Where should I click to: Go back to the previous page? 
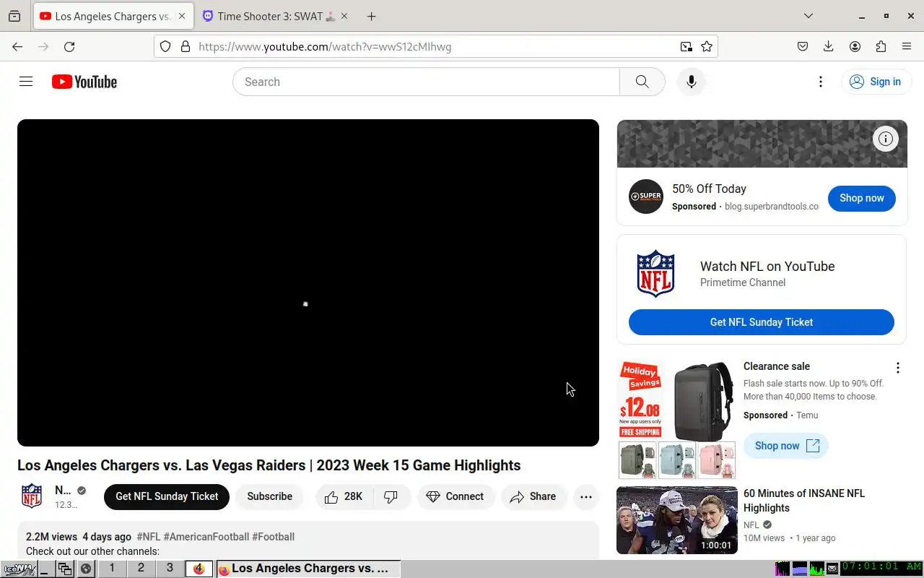(17, 46)
